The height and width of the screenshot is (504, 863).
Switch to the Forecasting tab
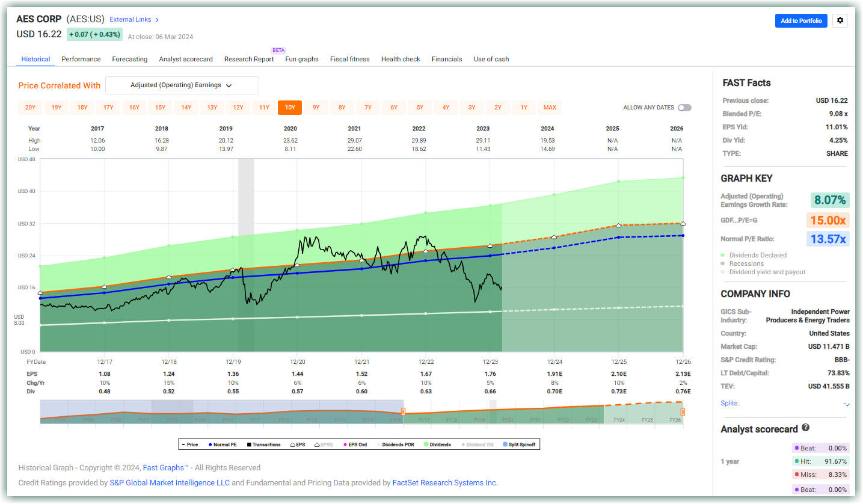point(130,59)
